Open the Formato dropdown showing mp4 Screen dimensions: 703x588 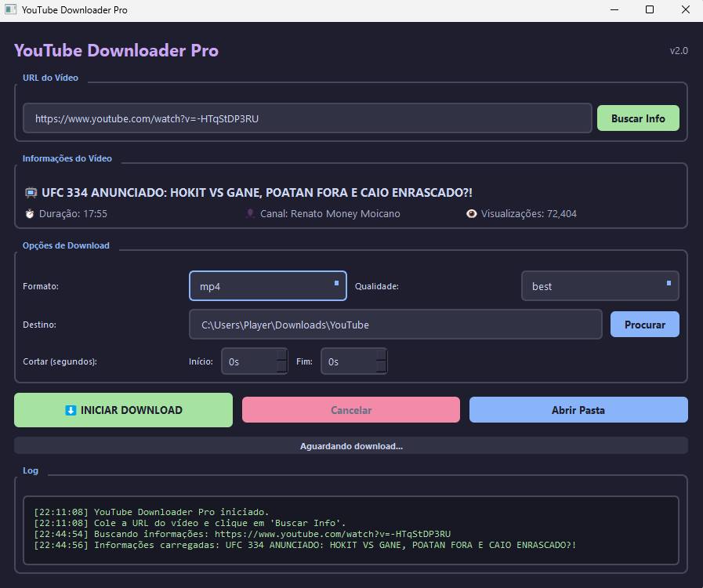point(268,286)
